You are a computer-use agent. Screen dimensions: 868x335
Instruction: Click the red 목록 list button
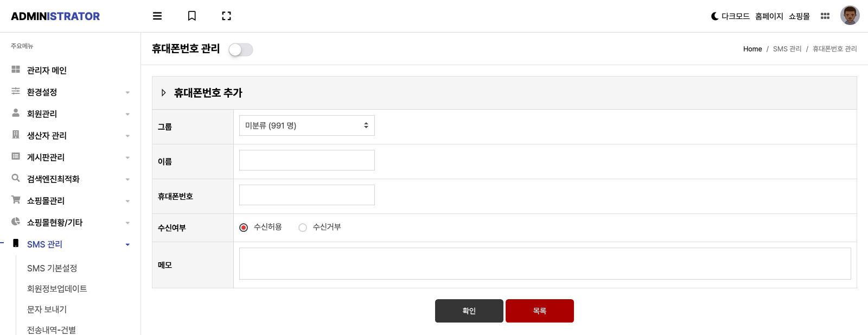click(540, 311)
